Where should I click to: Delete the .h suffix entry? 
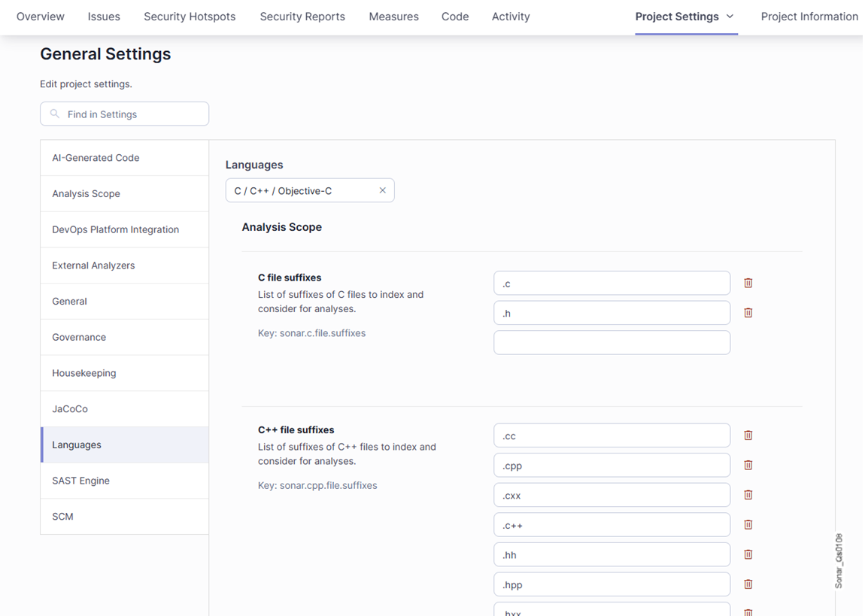tap(748, 313)
